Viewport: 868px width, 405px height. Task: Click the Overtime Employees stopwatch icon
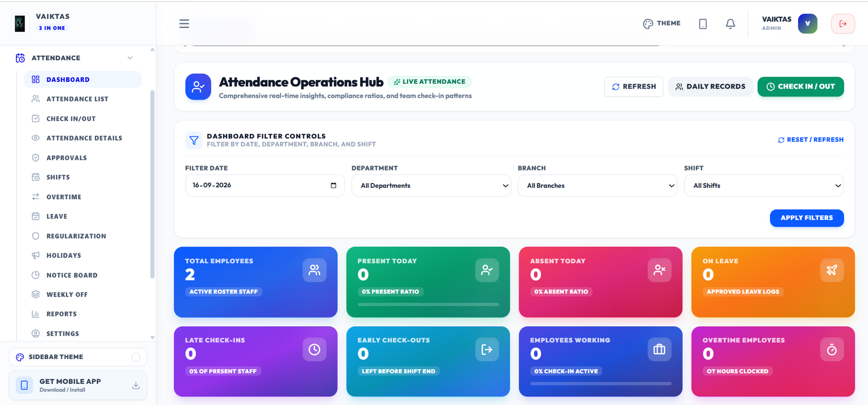832,350
